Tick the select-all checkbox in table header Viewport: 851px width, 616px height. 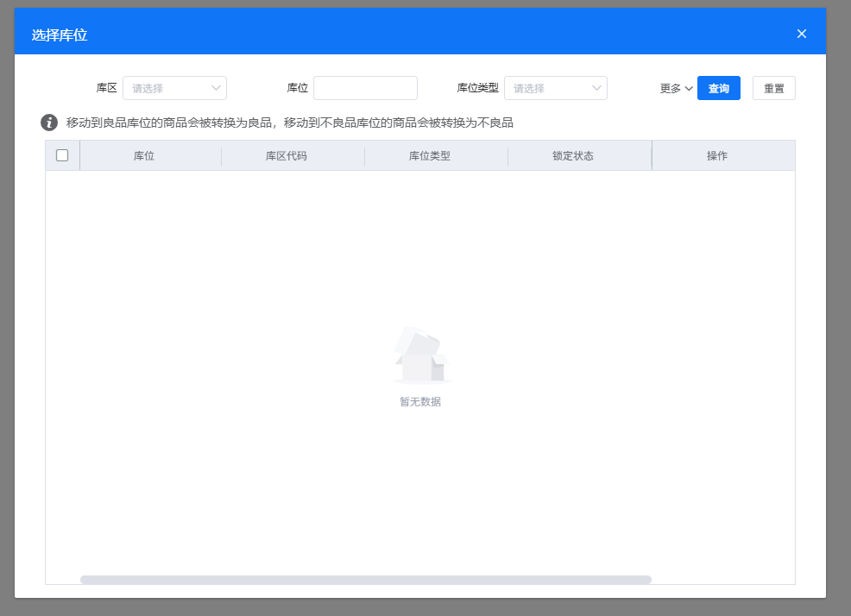62,155
